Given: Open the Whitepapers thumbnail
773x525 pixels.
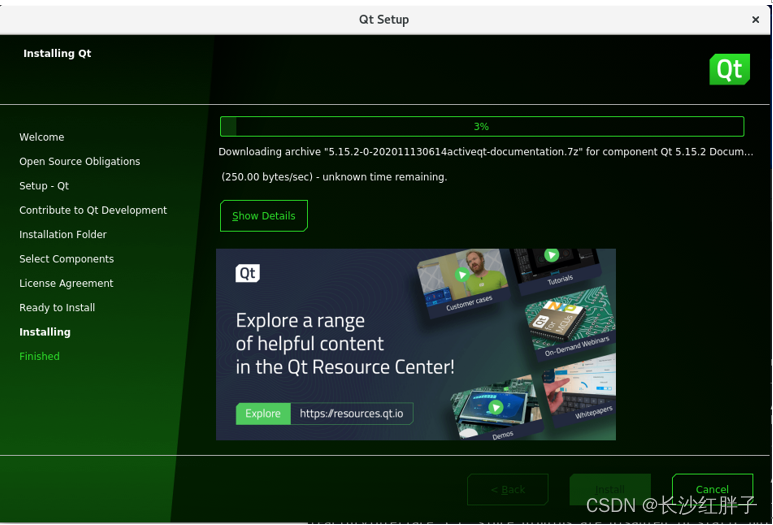Looking at the screenshot, I should point(581,389).
